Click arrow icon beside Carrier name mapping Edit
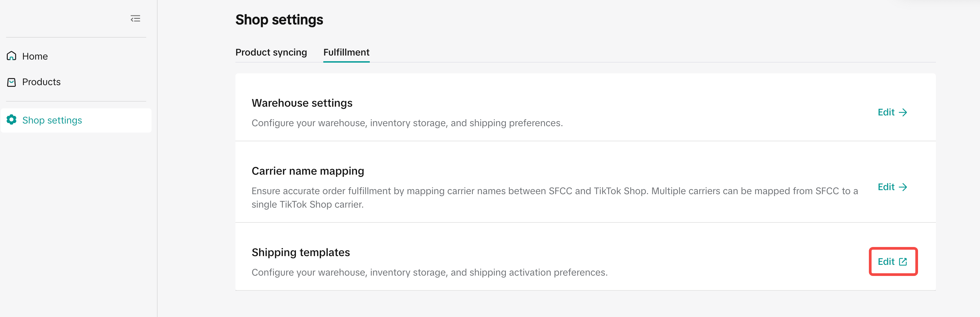Image resolution: width=980 pixels, height=317 pixels. (903, 187)
